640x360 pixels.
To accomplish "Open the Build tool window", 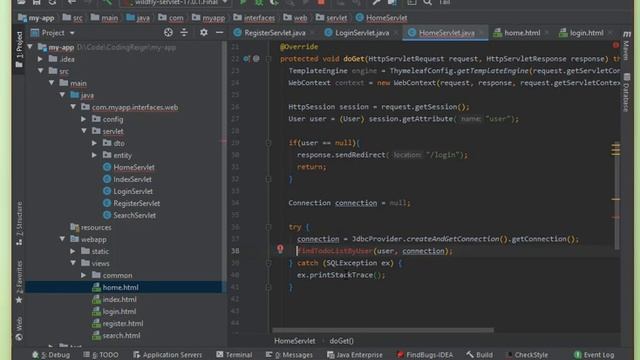I will (x=480, y=355).
